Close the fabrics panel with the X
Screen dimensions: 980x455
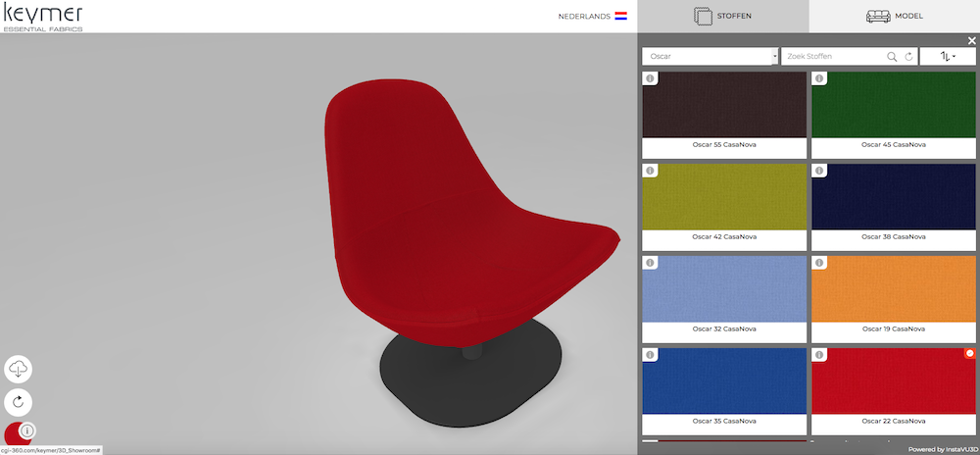click(972, 40)
